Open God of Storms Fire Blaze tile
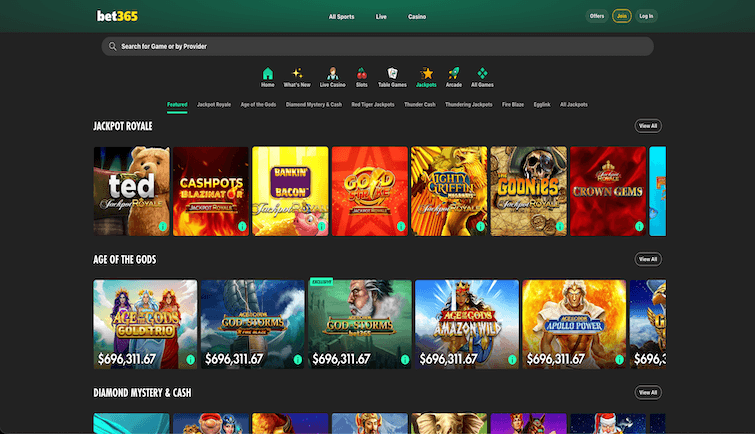 (253, 324)
